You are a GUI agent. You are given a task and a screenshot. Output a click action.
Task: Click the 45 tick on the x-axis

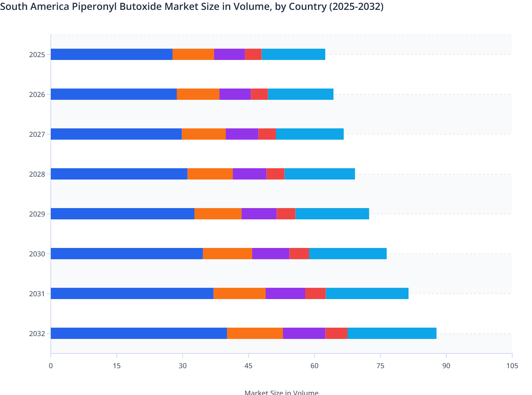tap(249, 366)
